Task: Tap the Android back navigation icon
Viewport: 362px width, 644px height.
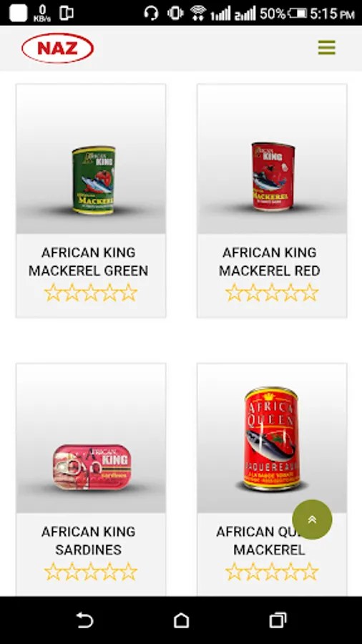Action: [84, 620]
